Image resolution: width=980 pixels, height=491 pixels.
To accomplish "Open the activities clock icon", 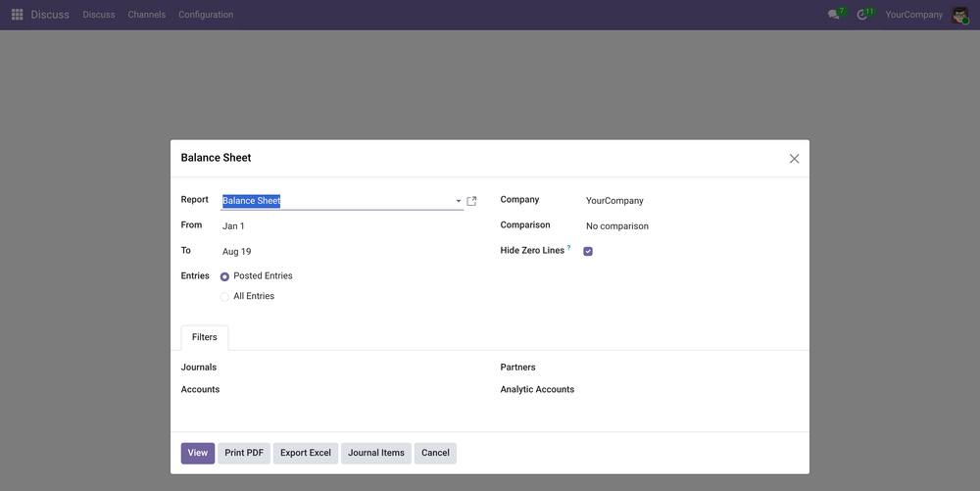I will (x=862, y=15).
